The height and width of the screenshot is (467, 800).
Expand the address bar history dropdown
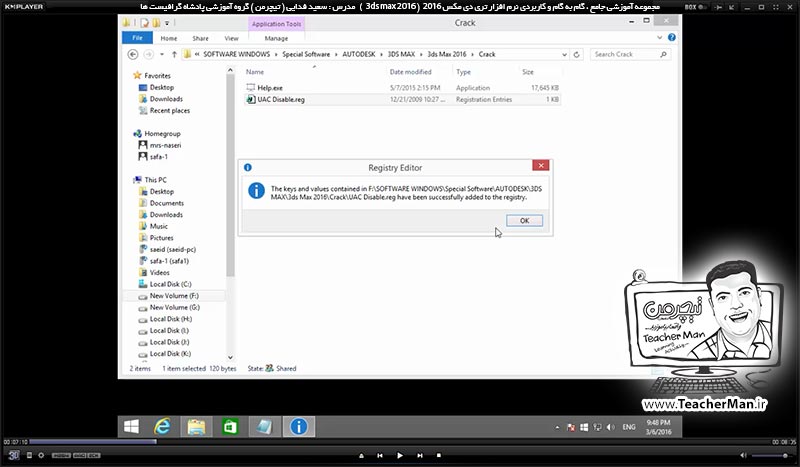(x=564, y=54)
